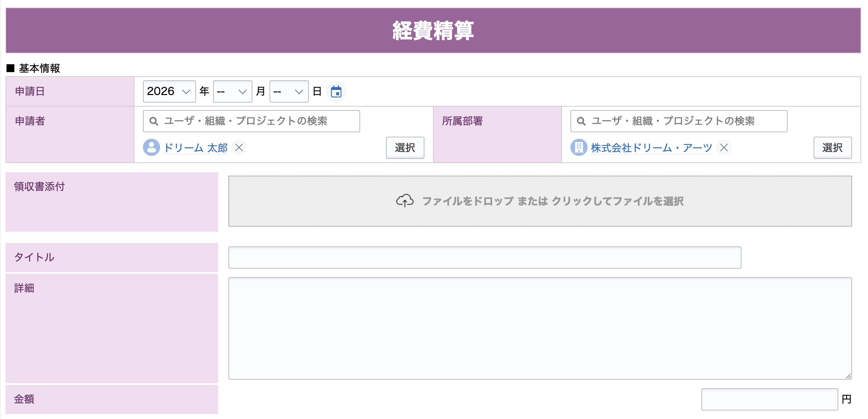Click the cloud upload icon
This screenshot has height=419, width=868.
(405, 201)
